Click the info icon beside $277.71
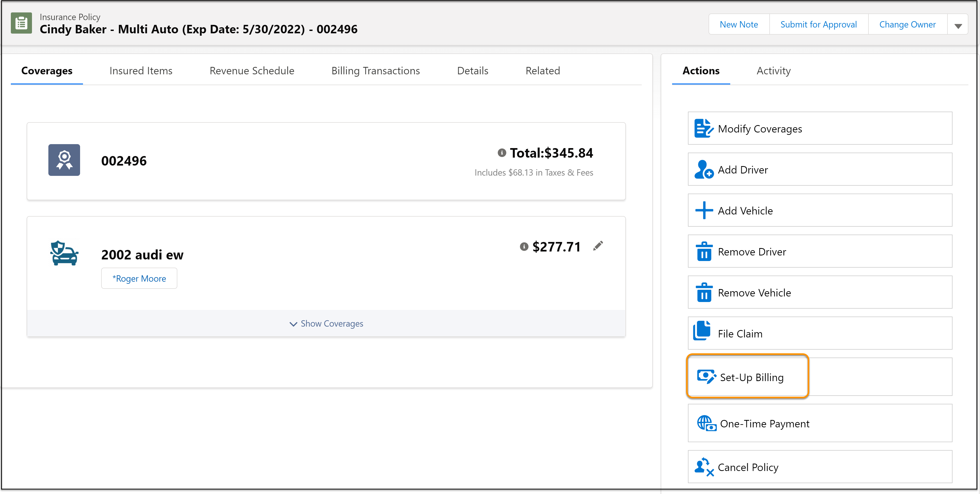 pos(524,247)
